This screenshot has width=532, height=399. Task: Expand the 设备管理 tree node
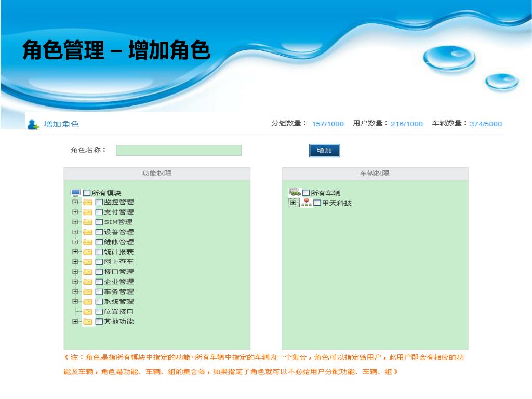click(75, 232)
